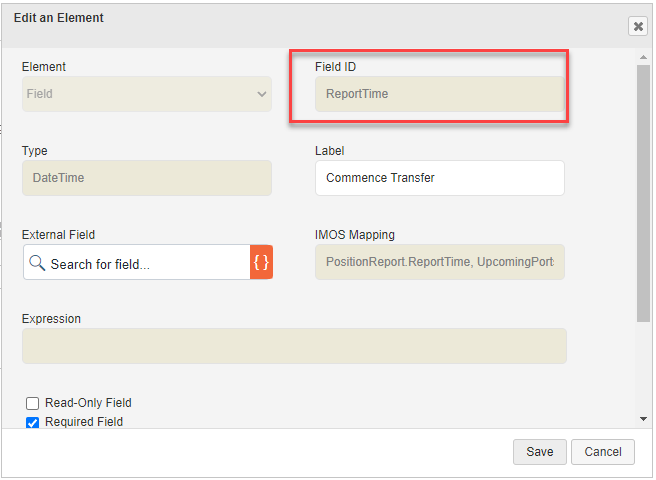The width and height of the screenshot is (656, 480).
Task: Click the scrollbar down arrow
Action: point(644,418)
